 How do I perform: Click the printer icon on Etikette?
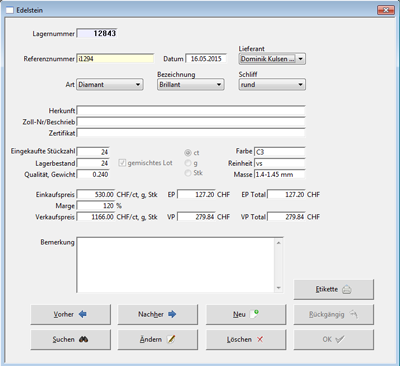coord(347,289)
